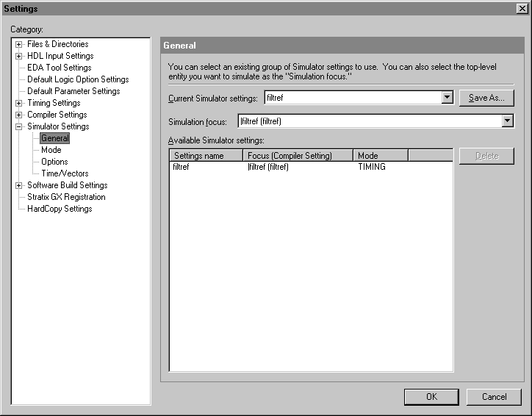Viewport: 532px width, 416px height.
Task: Open the Simulation focus dropdown
Action: pyautogui.click(x=507, y=121)
